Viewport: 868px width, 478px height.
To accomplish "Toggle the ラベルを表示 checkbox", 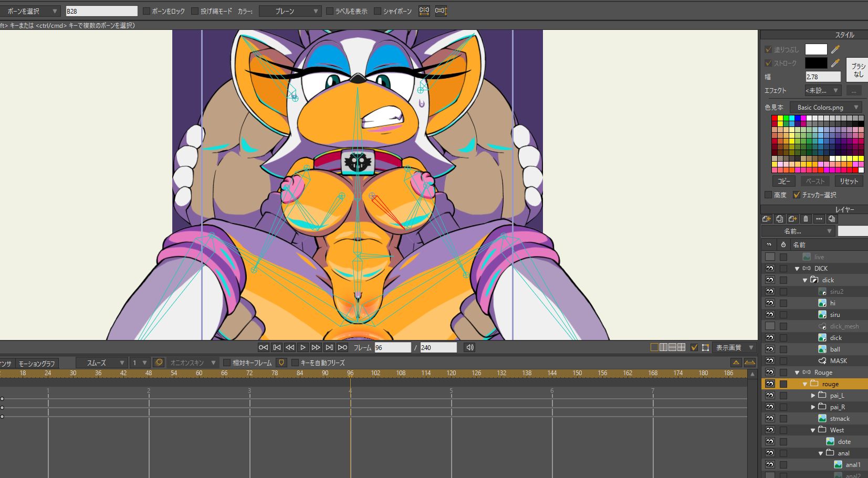I will [x=330, y=11].
